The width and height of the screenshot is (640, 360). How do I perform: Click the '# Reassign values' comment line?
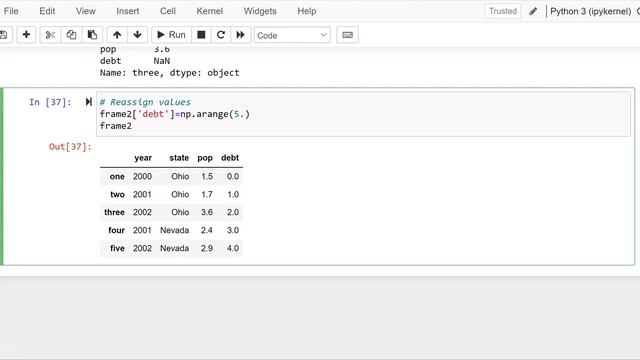click(x=145, y=102)
